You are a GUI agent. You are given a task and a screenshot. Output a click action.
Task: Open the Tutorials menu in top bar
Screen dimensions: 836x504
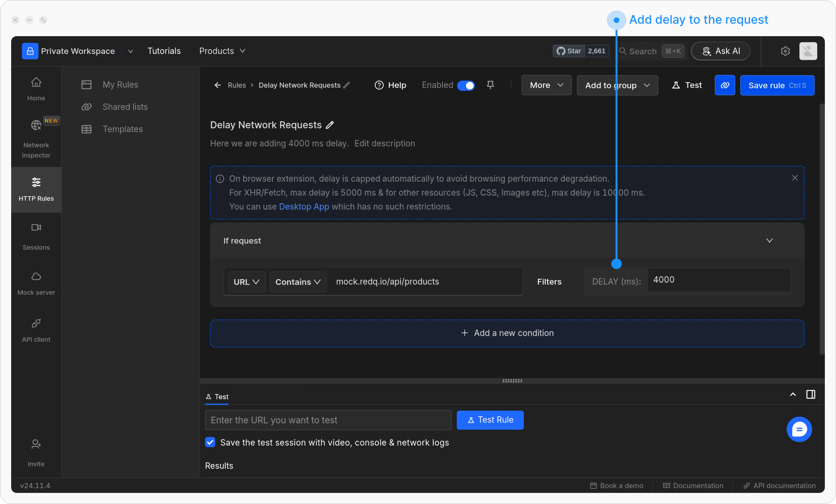(x=164, y=51)
